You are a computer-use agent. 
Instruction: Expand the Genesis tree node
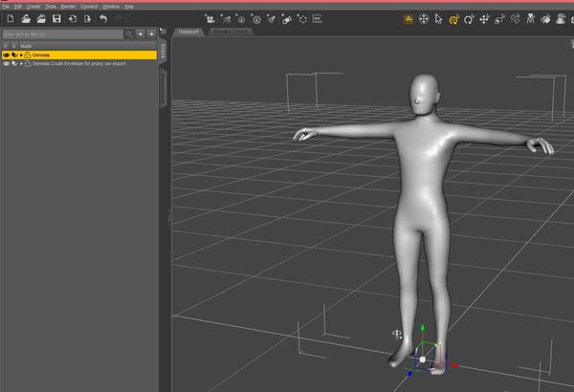(21, 55)
